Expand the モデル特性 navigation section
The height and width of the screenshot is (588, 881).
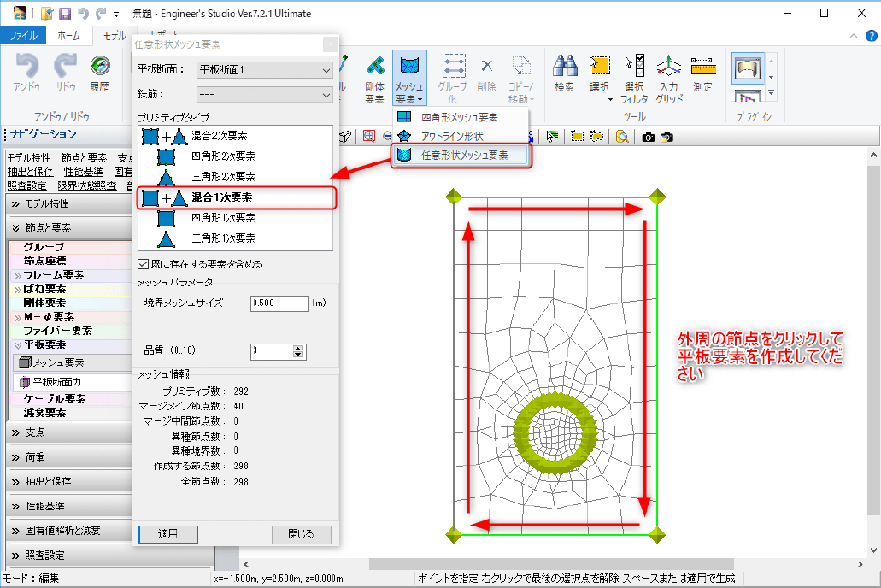pyautogui.click(x=69, y=203)
